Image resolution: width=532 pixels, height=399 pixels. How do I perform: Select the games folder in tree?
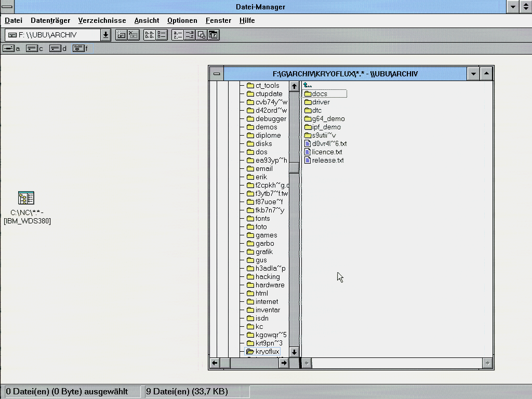(262, 235)
